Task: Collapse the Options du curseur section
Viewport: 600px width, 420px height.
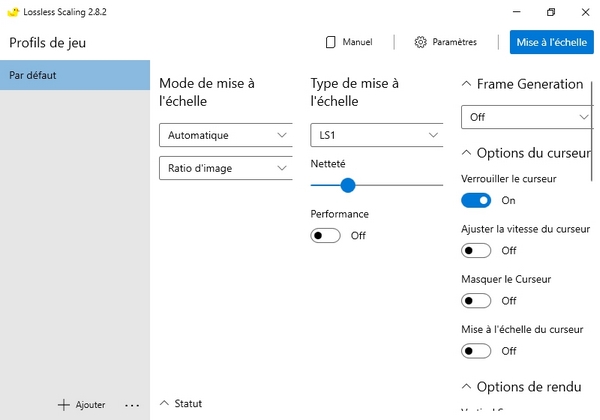Action: coord(466,153)
